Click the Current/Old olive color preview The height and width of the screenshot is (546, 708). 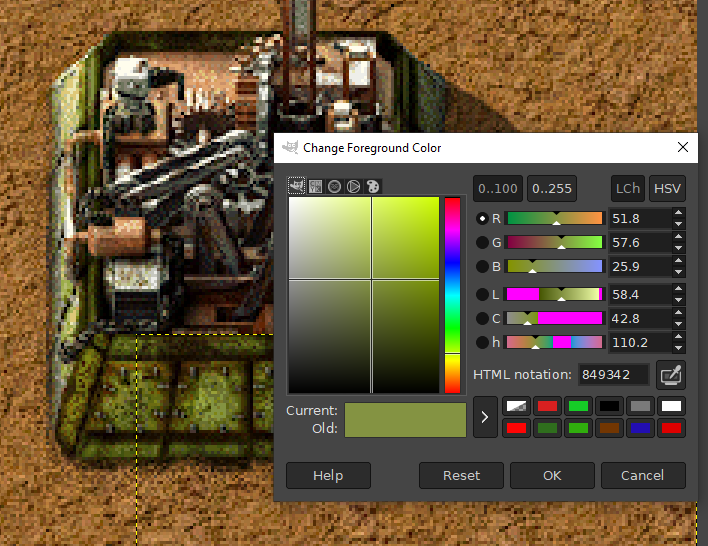(405, 420)
